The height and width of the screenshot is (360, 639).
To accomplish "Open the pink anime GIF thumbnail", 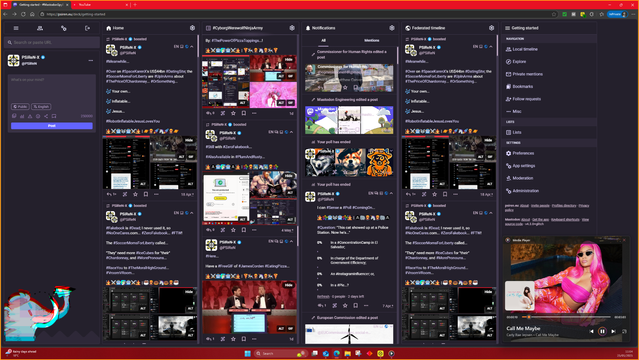I will (273, 95).
